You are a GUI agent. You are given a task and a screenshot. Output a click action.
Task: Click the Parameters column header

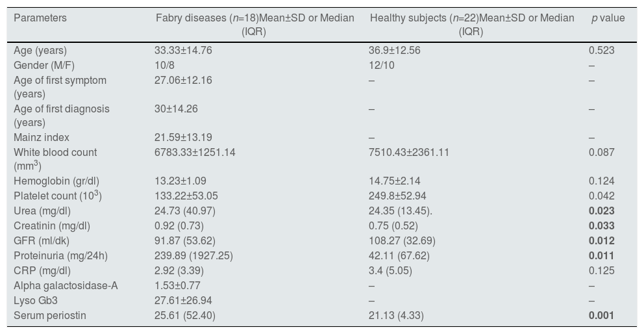click(x=40, y=18)
